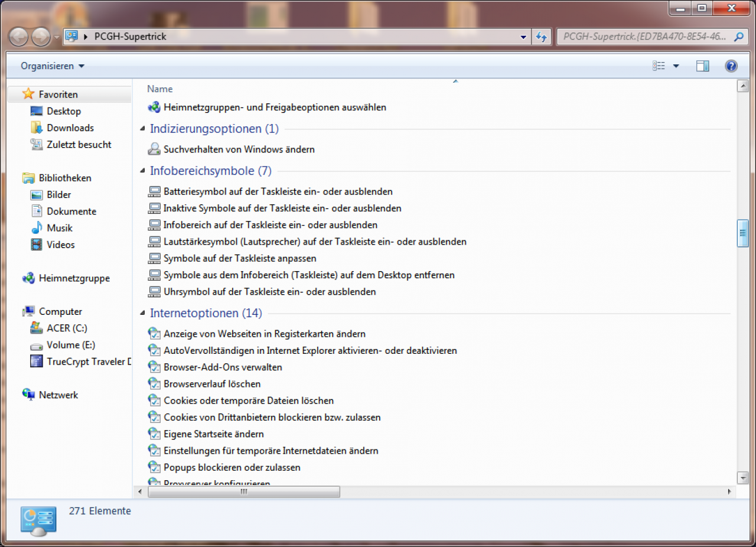This screenshot has width=756, height=547.
Task: Click the Favoriten star icon
Action: click(x=28, y=94)
